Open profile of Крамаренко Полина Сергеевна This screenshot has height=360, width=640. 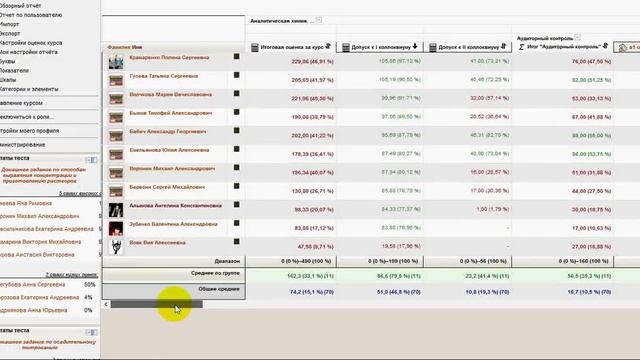click(x=169, y=58)
